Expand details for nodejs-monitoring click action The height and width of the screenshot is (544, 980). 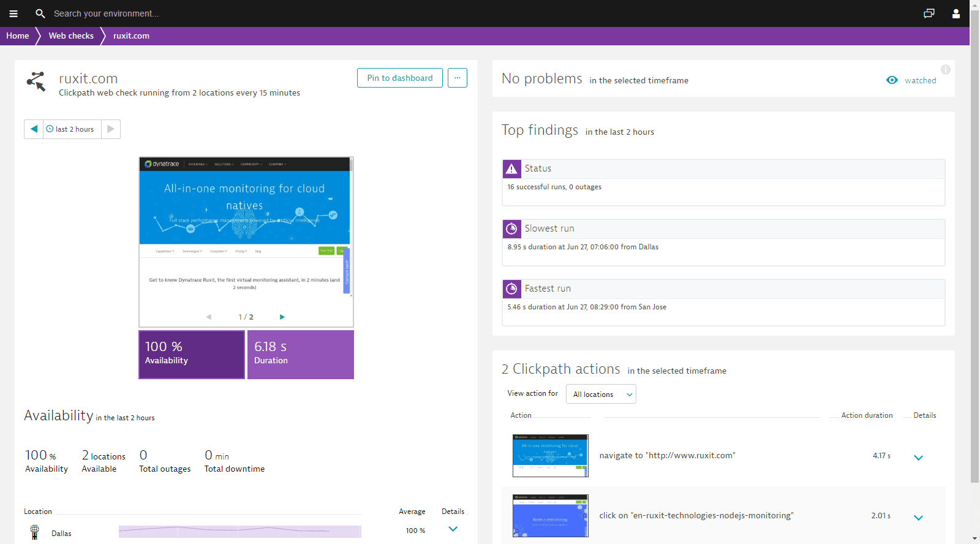click(x=918, y=518)
